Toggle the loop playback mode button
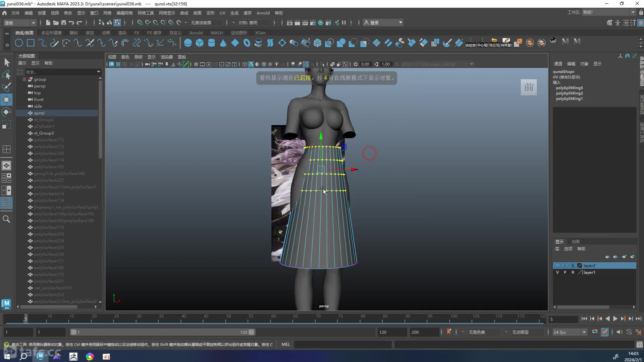Image resolution: width=644 pixels, height=362 pixels. click(x=595, y=332)
